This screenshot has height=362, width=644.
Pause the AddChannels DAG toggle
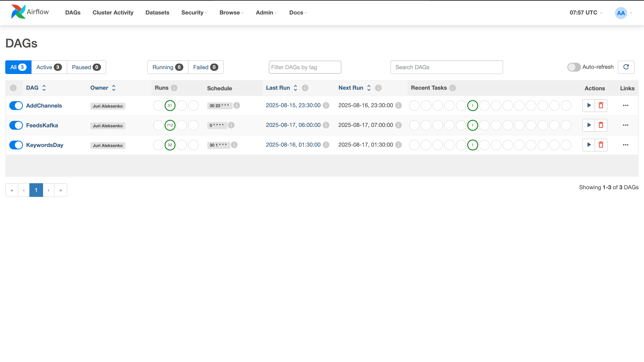tap(16, 105)
